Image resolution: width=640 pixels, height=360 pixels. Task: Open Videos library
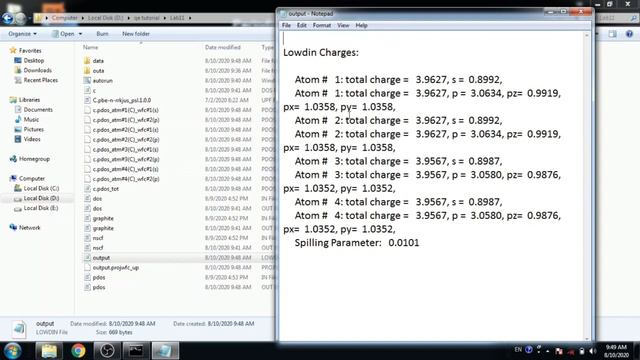click(32, 139)
